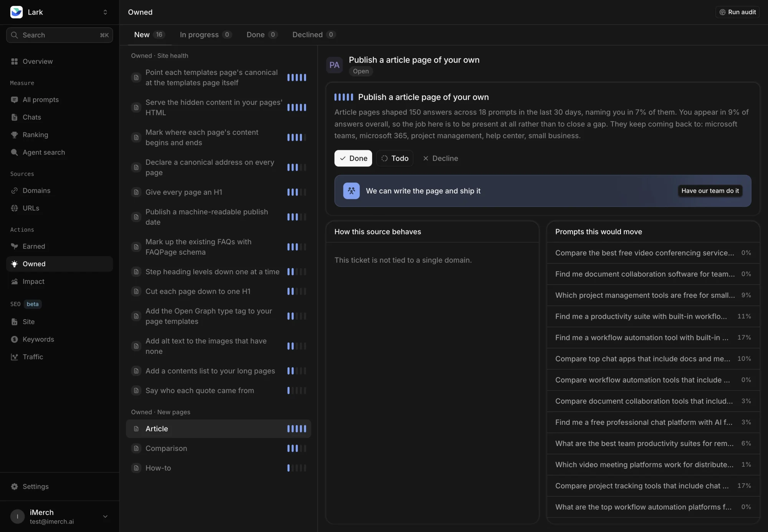Click prompt 'Compare project tracking tools that include chat'
The width and height of the screenshot is (768, 532).
[x=653, y=486]
